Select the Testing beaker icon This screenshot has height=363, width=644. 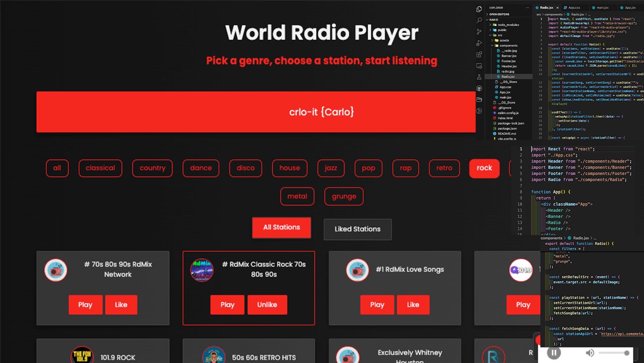478,77
